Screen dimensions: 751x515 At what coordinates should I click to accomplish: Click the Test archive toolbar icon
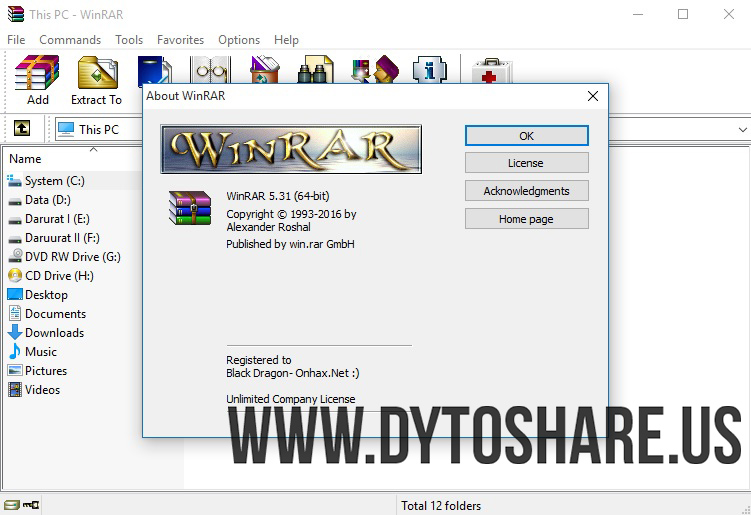coord(154,70)
